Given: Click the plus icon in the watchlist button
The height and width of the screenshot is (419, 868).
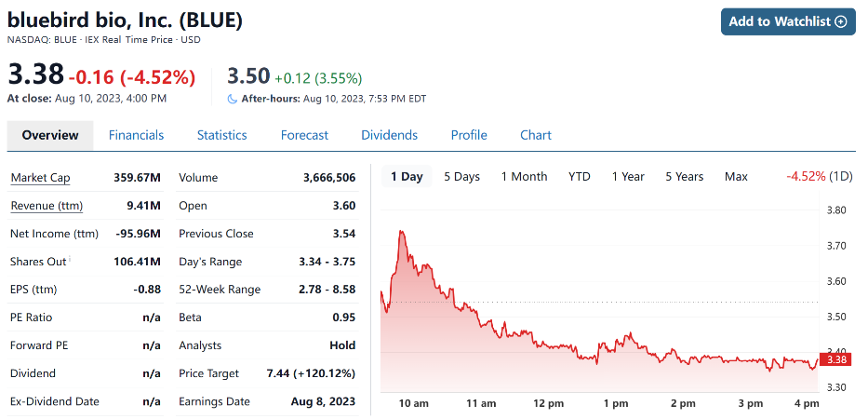Looking at the screenshot, I should pyautogui.click(x=841, y=21).
